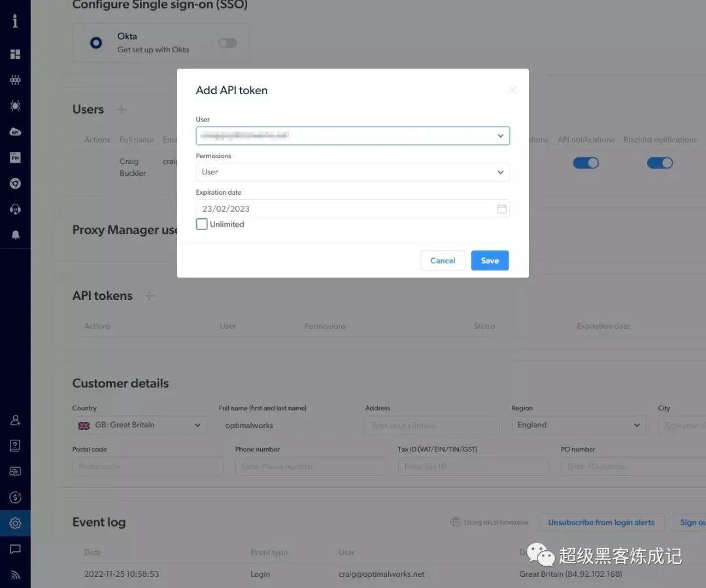The image size is (706, 588).
Task: Click the notifications bell icon in sidebar
Action: (x=16, y=236)
